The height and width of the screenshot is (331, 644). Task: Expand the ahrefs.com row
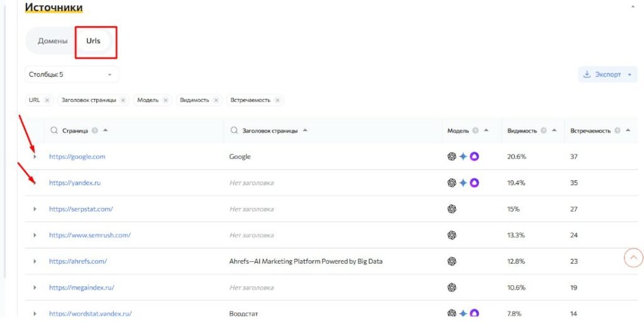tap(35, 261)
